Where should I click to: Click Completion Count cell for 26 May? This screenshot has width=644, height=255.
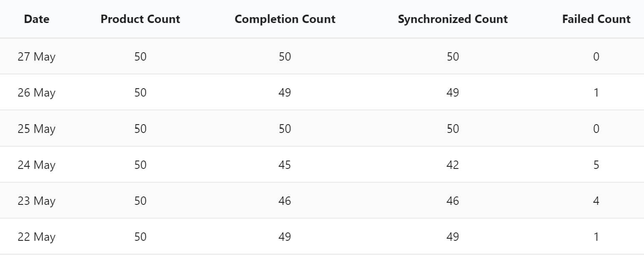point(285,92)
